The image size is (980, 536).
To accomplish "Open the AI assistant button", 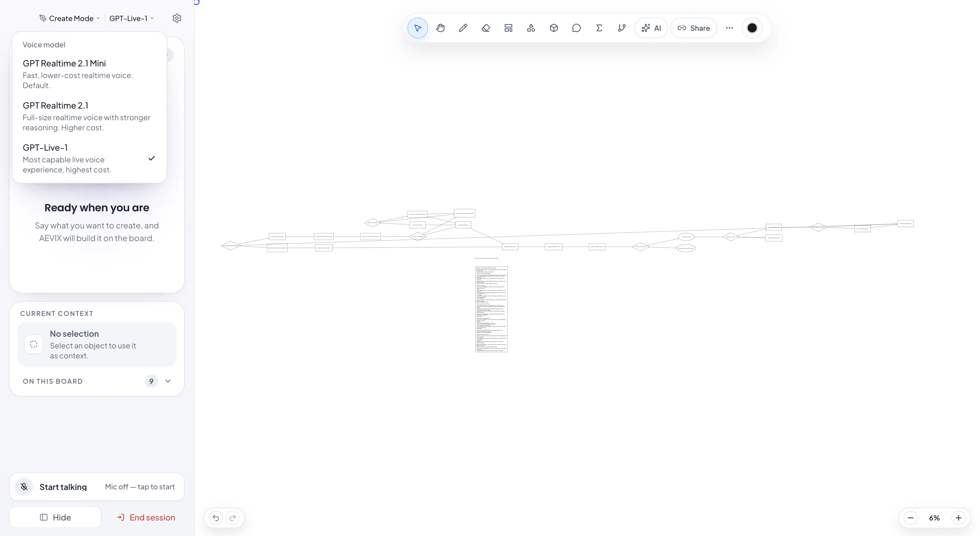I will click(651, 28).
